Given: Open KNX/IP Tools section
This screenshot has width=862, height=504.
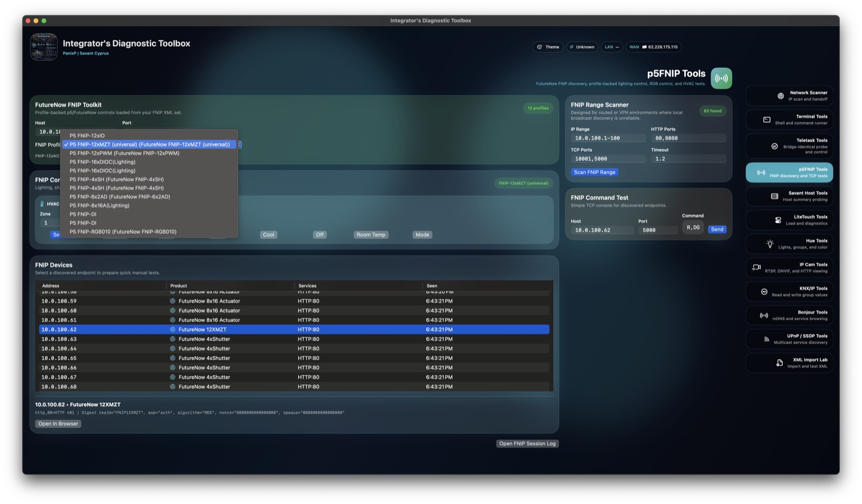Looking at the screenshot, I should click(789, 291).
